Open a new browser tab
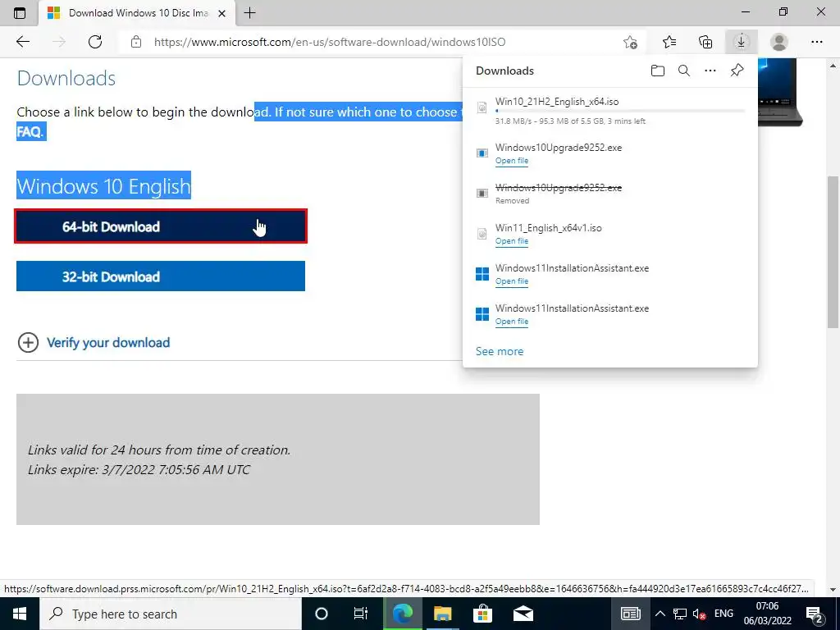The image size is (840, 630). 249,13
